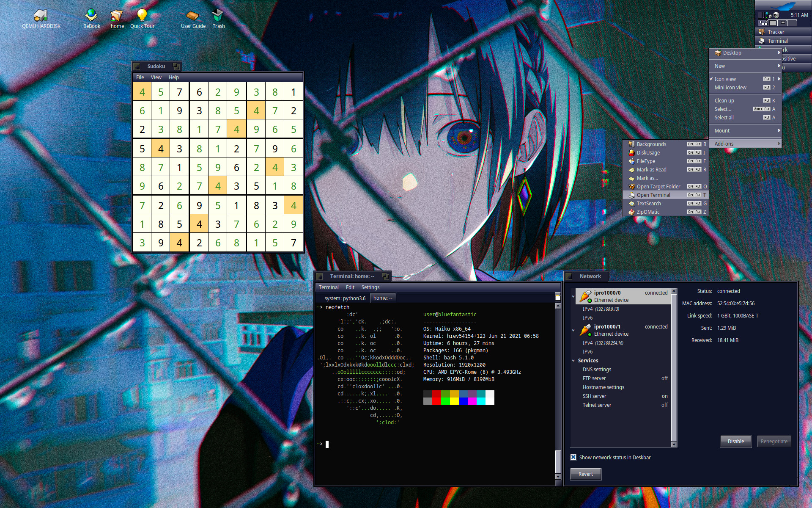Expand the Mount submenu
Viewport: 812px width, 508px height.
[x=745, y=131]
